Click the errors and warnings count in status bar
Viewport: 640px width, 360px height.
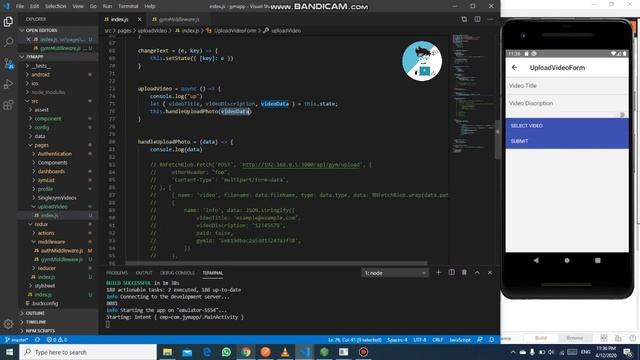coord(57,340)
